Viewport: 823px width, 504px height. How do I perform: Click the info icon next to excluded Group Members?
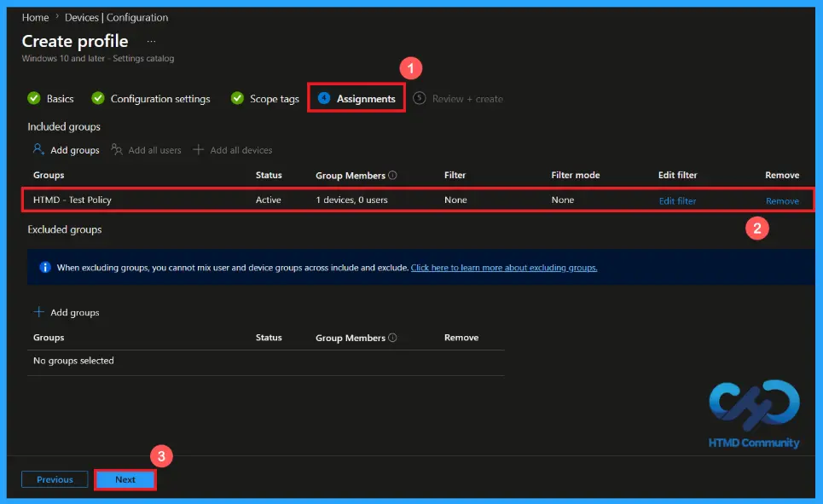coord(392,338)
